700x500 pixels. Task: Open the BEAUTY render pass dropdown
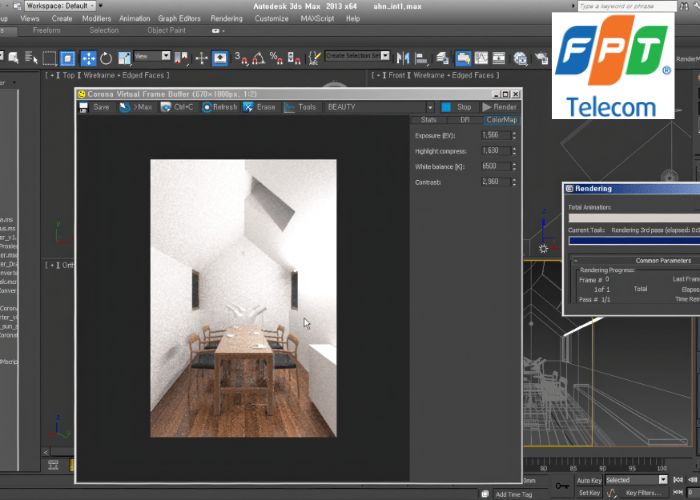(378, 107)
